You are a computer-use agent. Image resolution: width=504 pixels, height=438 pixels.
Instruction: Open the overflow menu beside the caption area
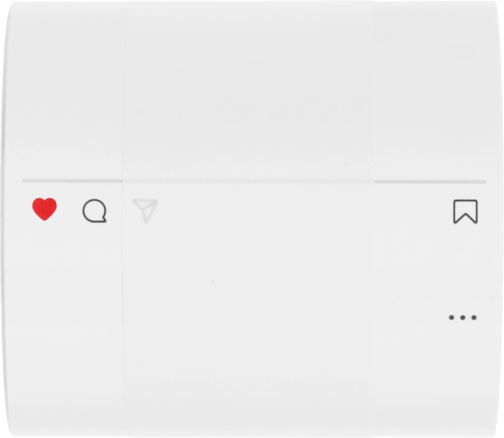(x=463, y=317)
